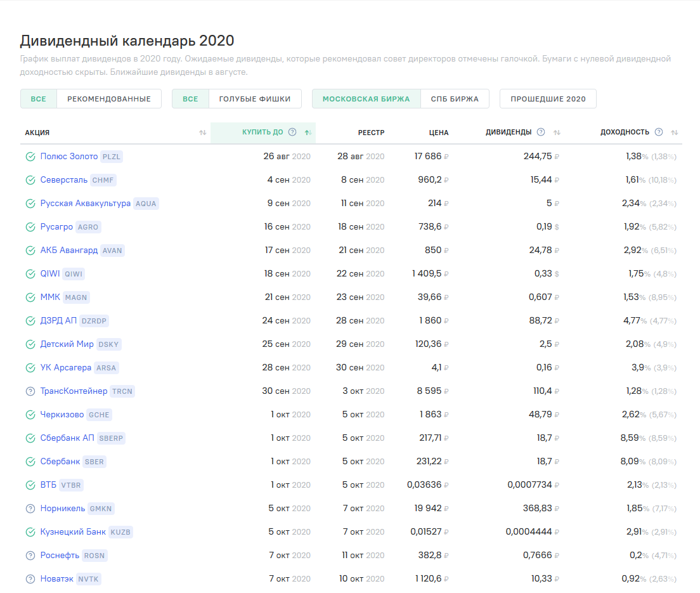The height and width of the screenshot is (593, 700).
Task: Click the VTBR ticker badge
Action: [x=71, y=485]
